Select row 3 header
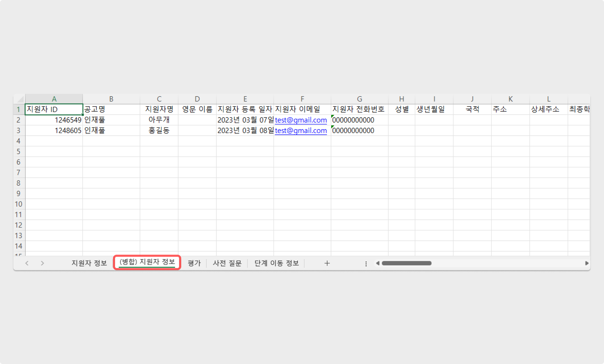 click(19, 130)
